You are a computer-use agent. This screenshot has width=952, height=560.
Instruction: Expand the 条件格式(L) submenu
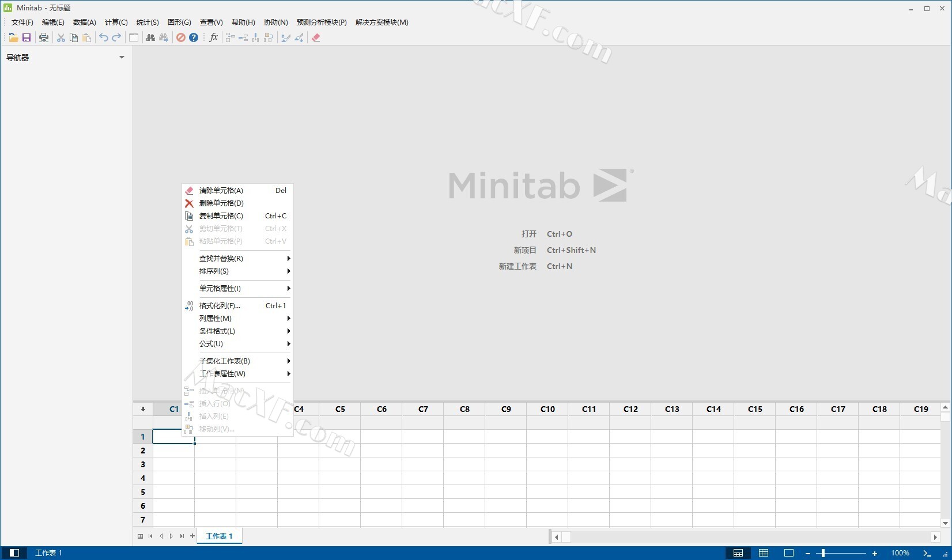(238, 331)
